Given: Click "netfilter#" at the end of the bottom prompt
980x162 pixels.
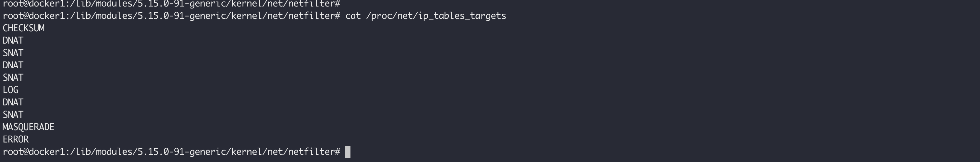Looking at the screenshot, I should click(x=314, y=152).
